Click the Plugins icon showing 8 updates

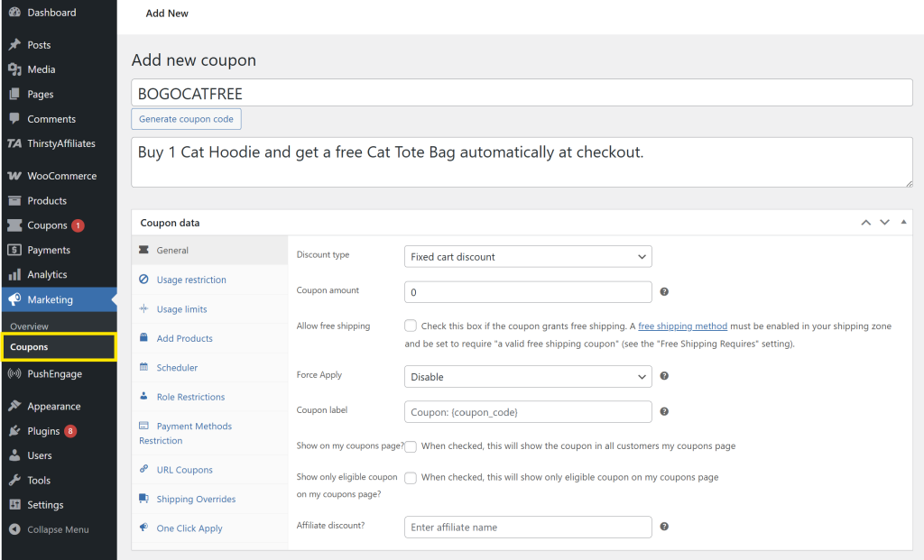[15, 430]
